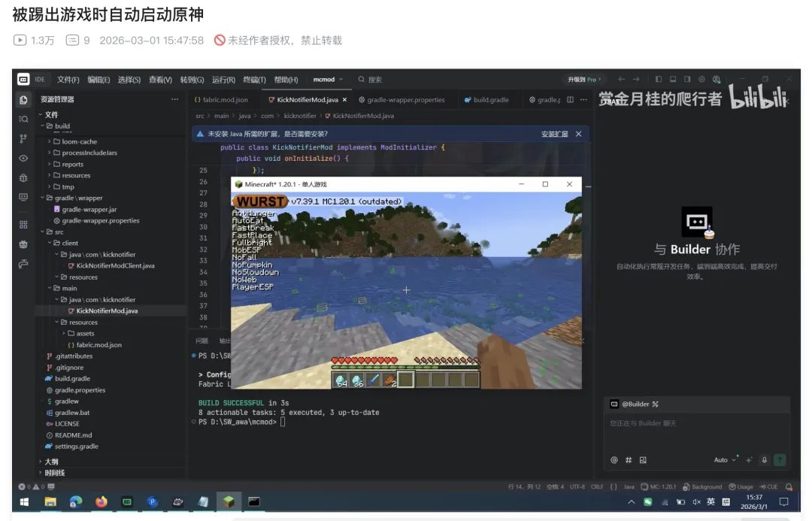Viewport: 812px width, 521px height.
Task: Switch to the gradle-wrapper.properties tab
Action: [401, 99]
